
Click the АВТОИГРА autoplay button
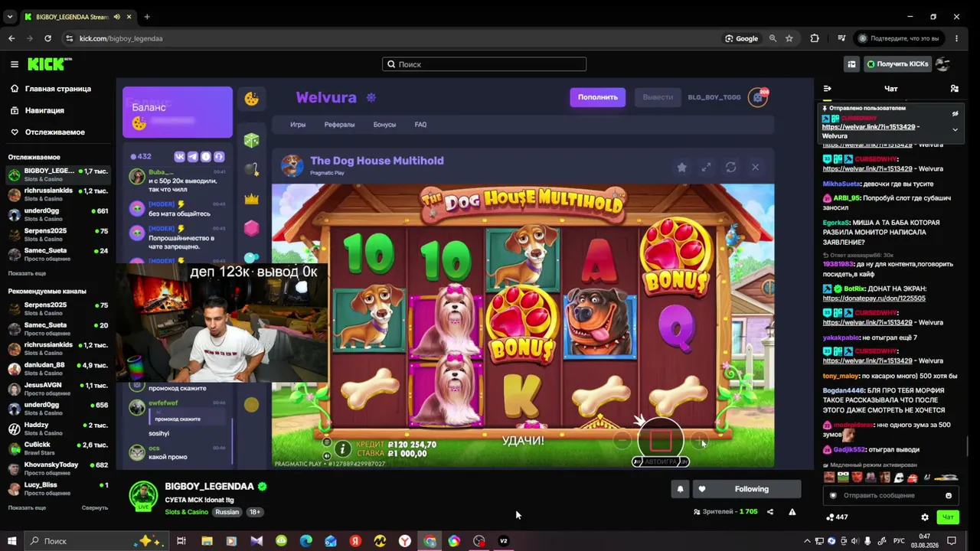click(x=660, y=461)
